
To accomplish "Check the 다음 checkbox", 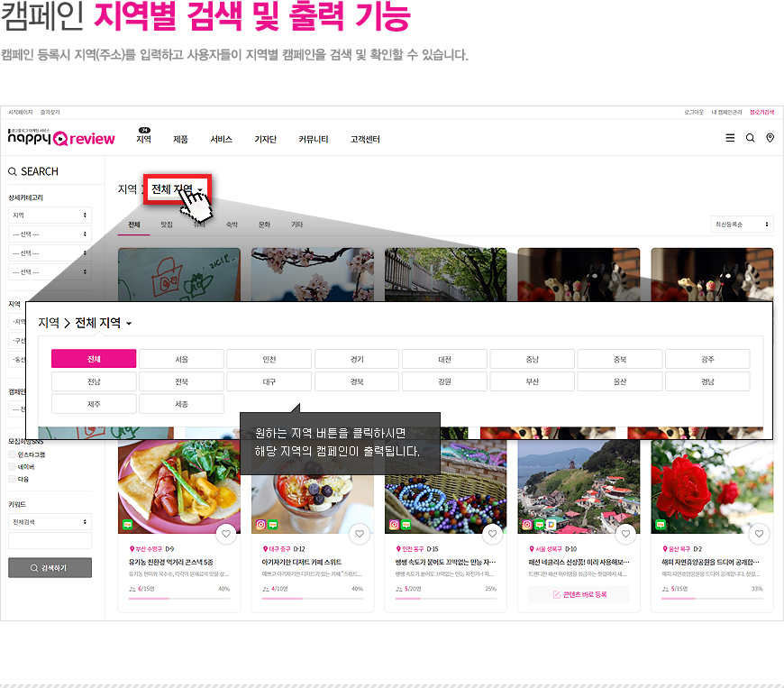I will click(x=12, y=479).
